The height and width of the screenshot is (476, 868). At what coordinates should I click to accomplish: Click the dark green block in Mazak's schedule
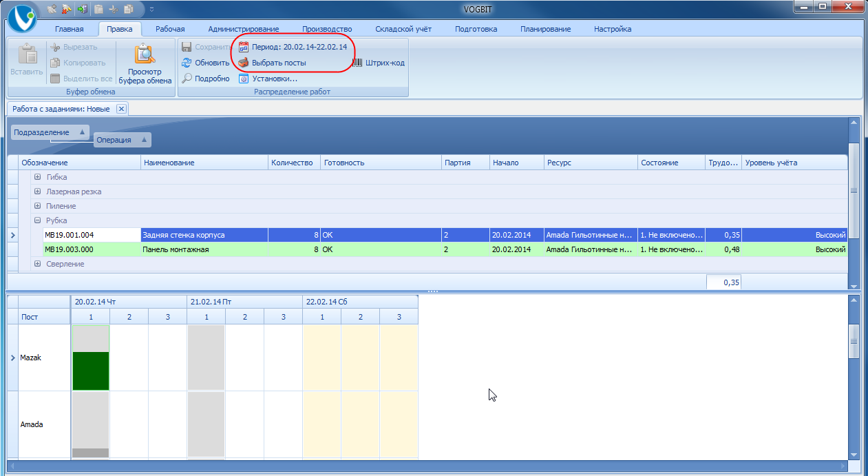pos(90,371)
